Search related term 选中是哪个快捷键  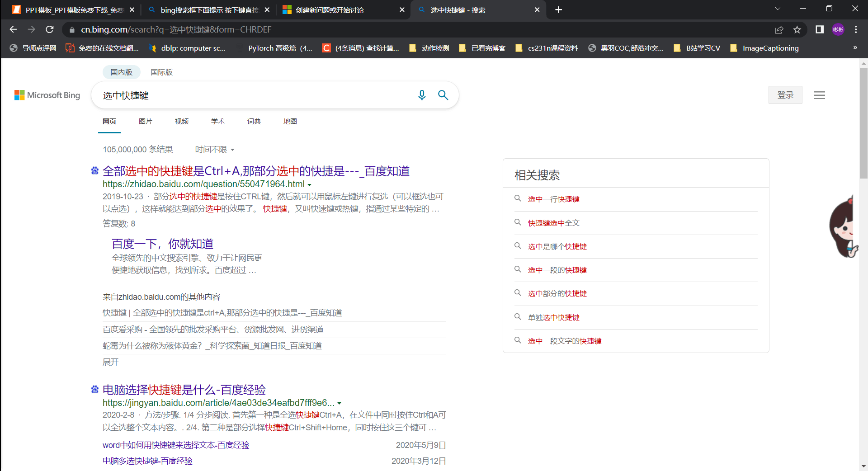[x=557, y=246]
